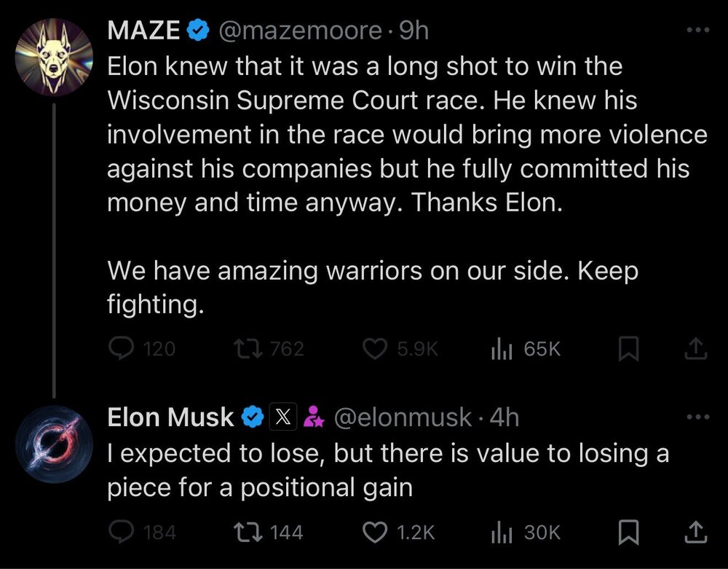Screen dimensions: 728x569
Task: Click the purple badge icon next to Elon Musk
Action: 313,417
